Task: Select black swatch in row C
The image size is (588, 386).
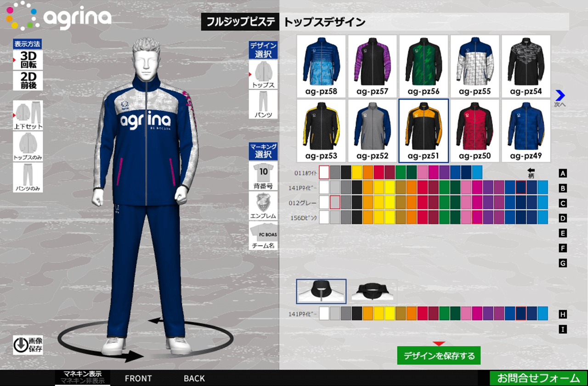Action: coord(357,202)
